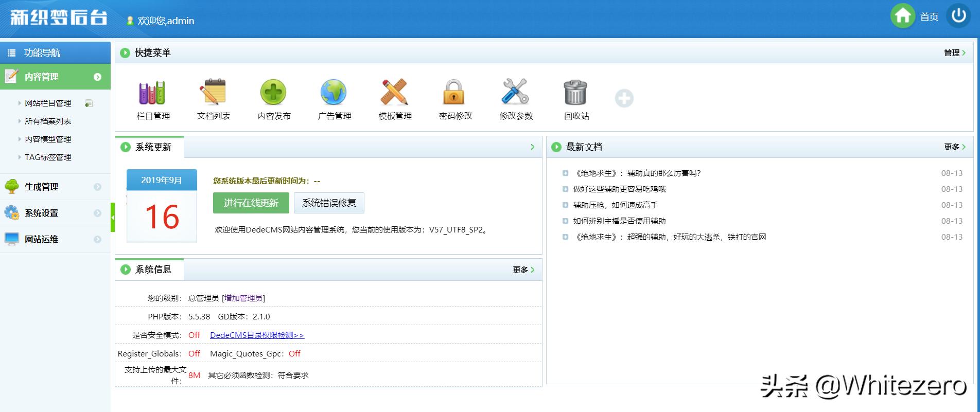The image size is (980, 412).
Task: Click the 欢迎您,admin greeting text
Action: (x=166, y=21)
